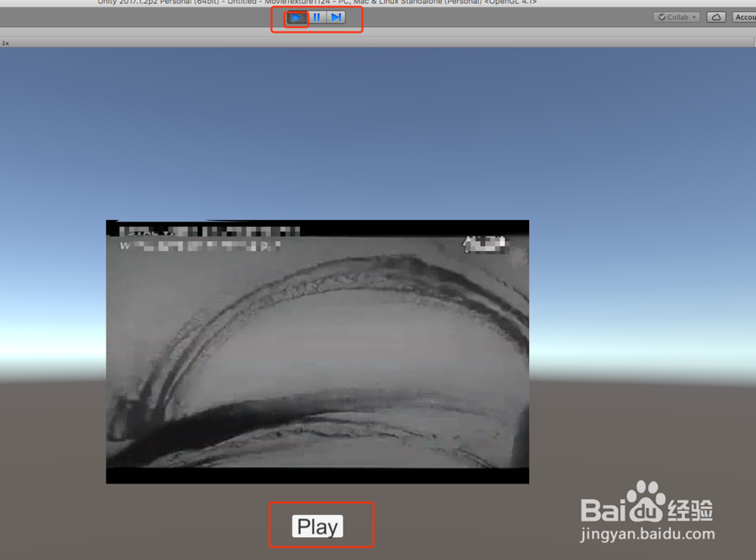Toggle Unity editor Play mode button
This screenshot has width=756, height=560.
point(296,18)
